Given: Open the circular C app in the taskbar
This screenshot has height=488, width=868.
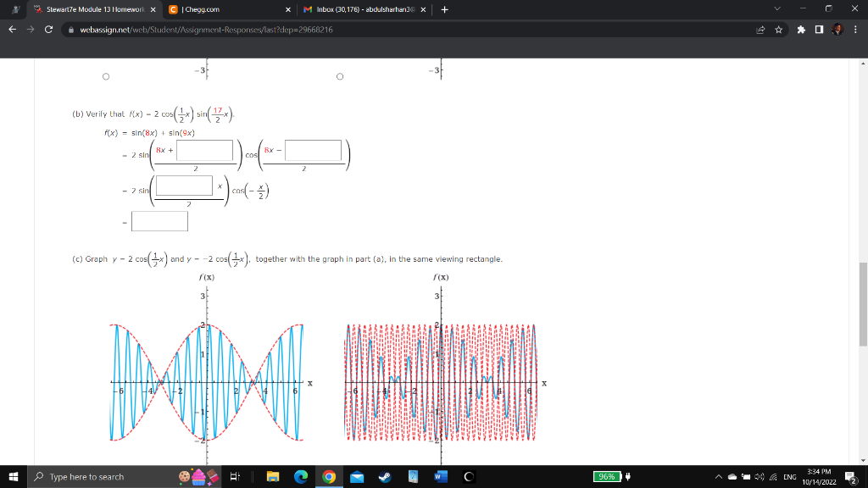Looking at the screenshot, I should [469, 476].
